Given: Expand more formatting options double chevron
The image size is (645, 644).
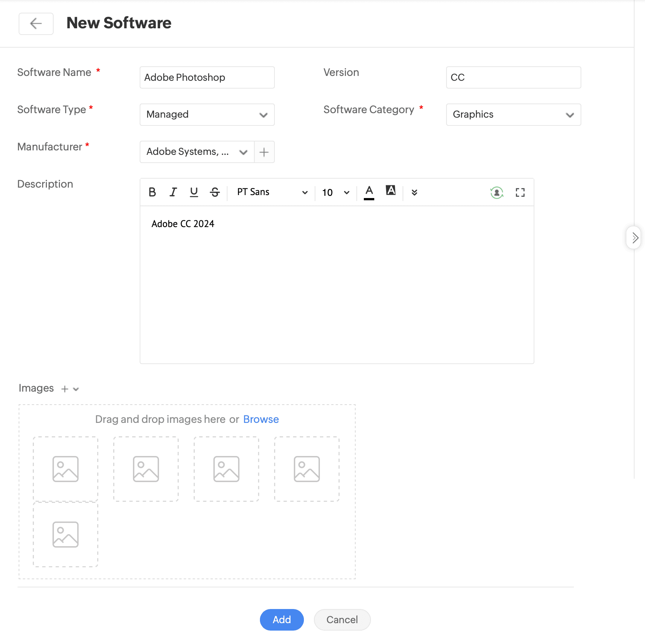Looking at the screenshot, I should click(x=414, y=192).
